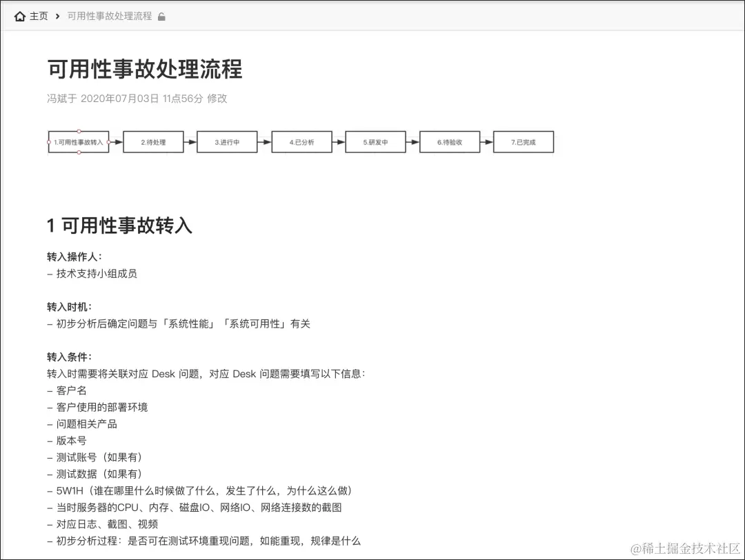The height and width of the screenshot is (560, 745).
Task: Select flowchart box 2.待处理
Action: (153, 142)
